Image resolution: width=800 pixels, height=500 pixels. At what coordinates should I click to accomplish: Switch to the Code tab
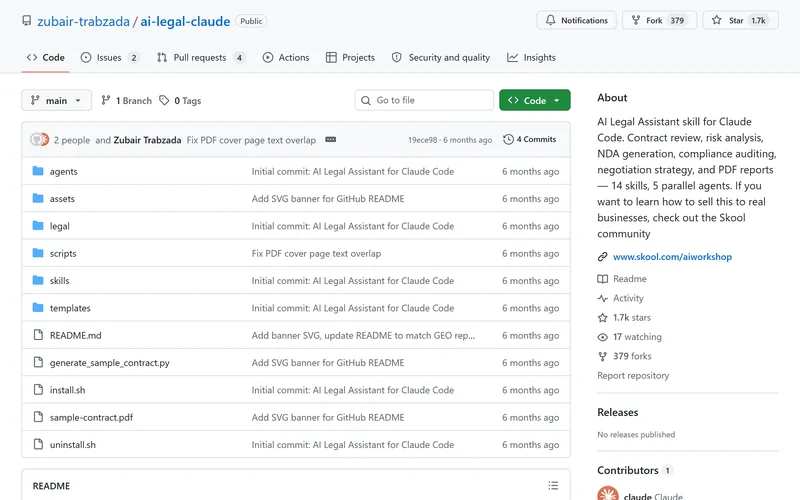pyautogui.click(x=46, y=58)
